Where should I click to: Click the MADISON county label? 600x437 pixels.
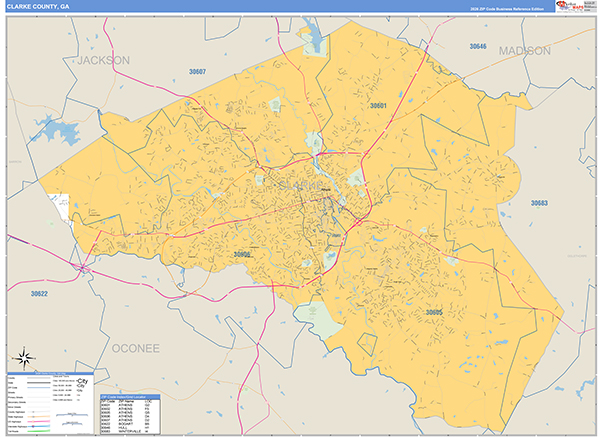click(525, 51)
